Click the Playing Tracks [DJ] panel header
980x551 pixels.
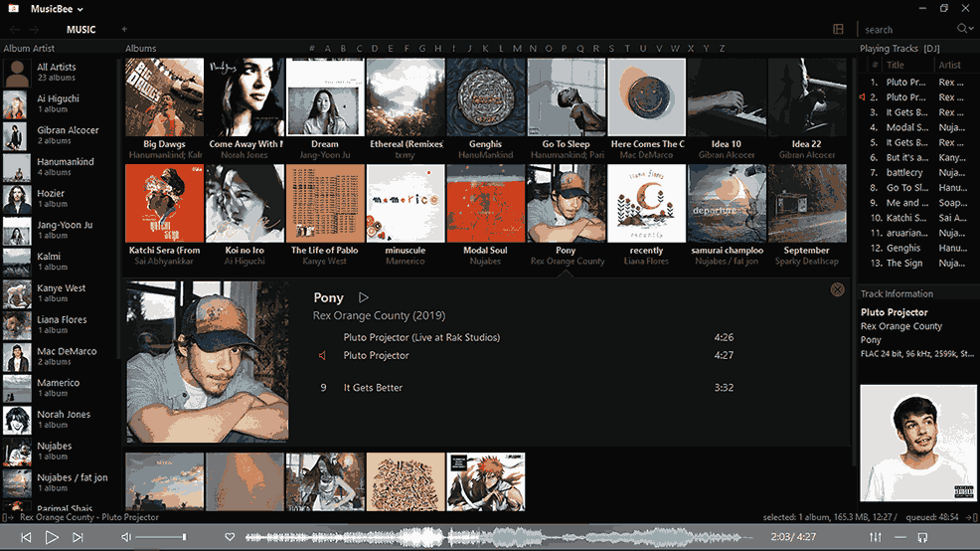tap(899, 48)
